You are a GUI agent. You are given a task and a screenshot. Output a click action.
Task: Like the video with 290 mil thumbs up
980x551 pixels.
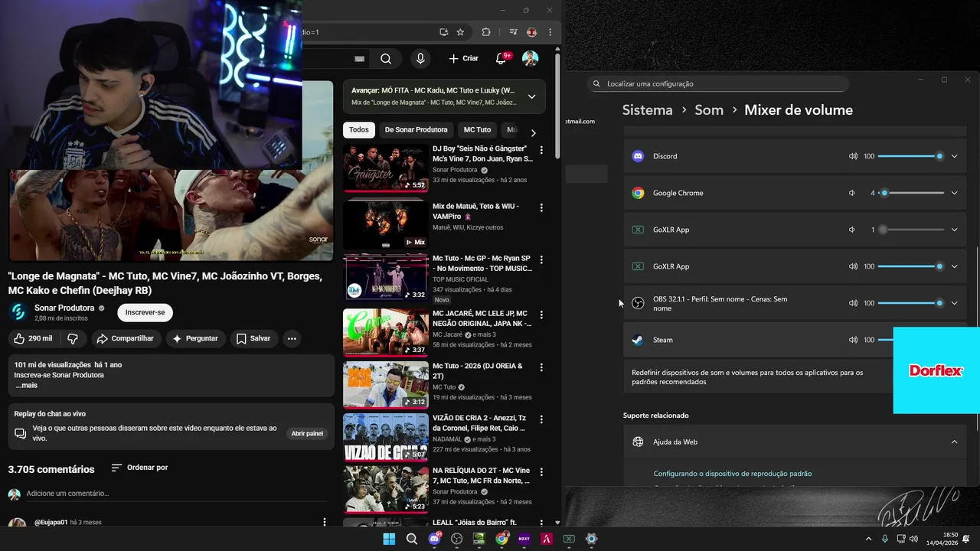[32, 338]
